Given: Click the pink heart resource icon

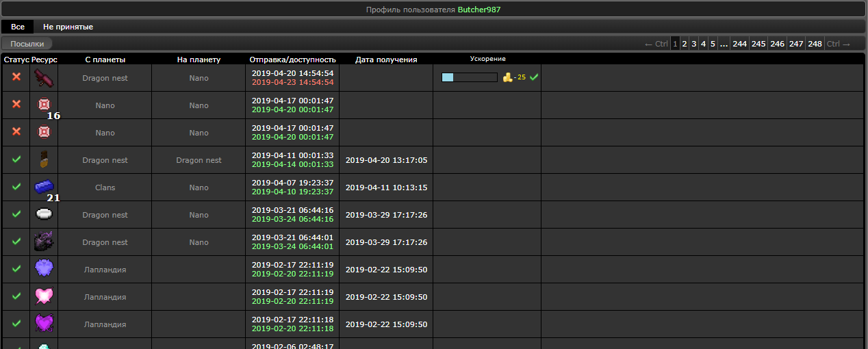Looking at the screenshot, I should pyautogui.click(x=44, y=296).
